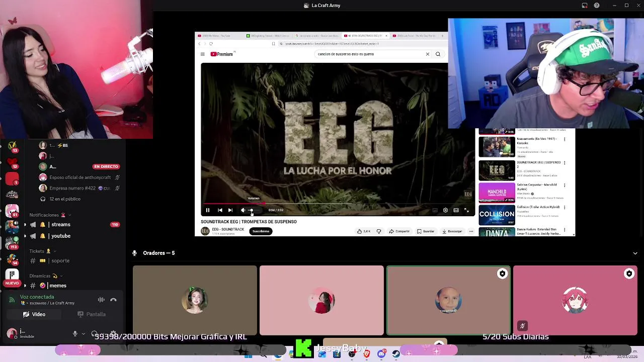Image resolution: width=644 pixels, height=362 pixels.
Task: Mute the YouTube player volume icon
Action: (243, 210)
